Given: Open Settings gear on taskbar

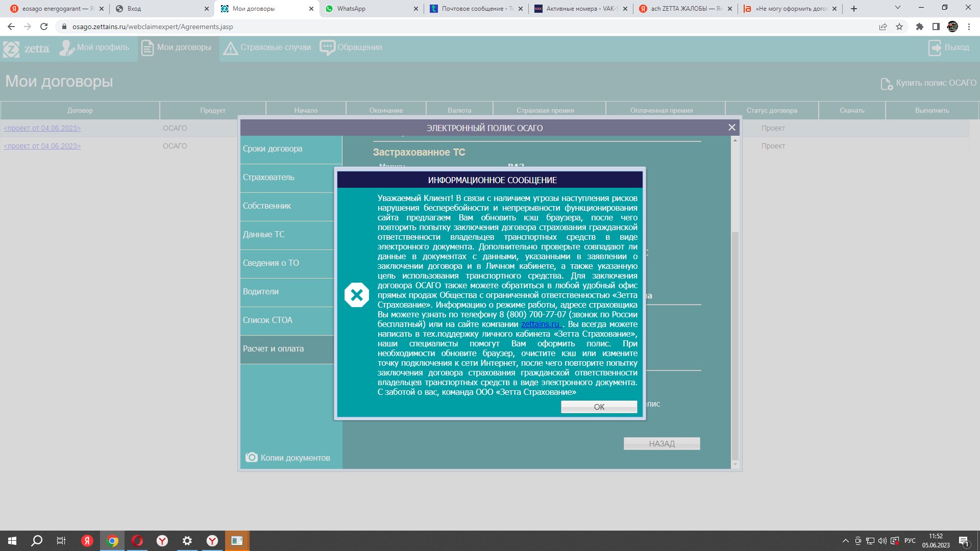Looking at the screenshot, I should point(187,541).
